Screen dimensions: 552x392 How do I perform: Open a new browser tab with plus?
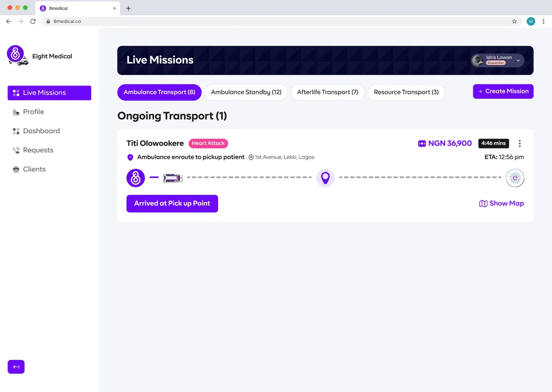coord(128,8)
